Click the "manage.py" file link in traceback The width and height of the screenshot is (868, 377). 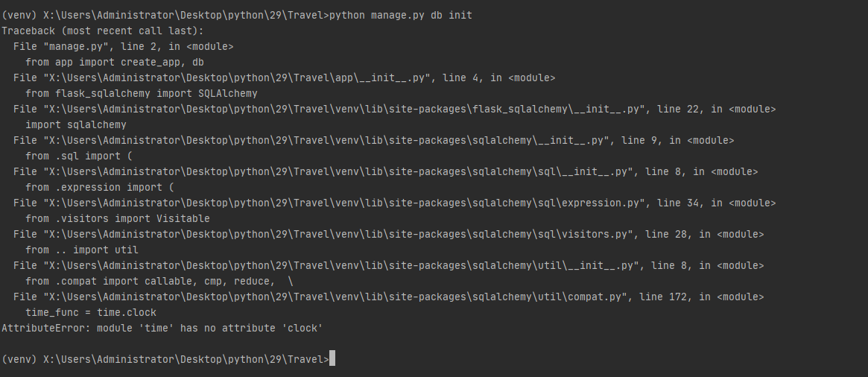(x=74, y=46)
